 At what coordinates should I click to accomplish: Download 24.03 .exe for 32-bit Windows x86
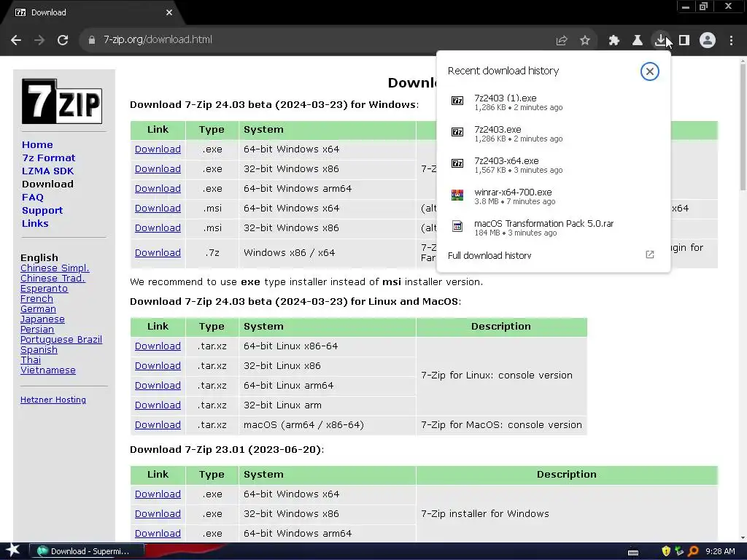[x=158, y=169]
